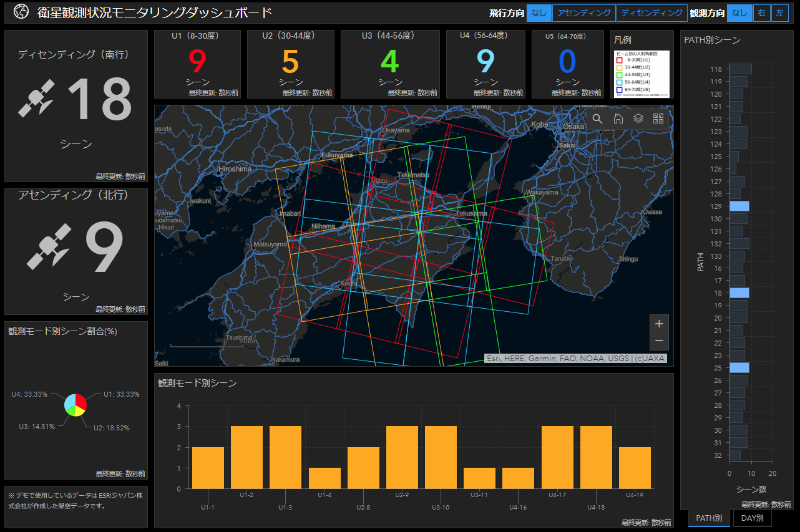800x532 pixels.
Task: Click the map home extent icon
Action: click(618, 119)
